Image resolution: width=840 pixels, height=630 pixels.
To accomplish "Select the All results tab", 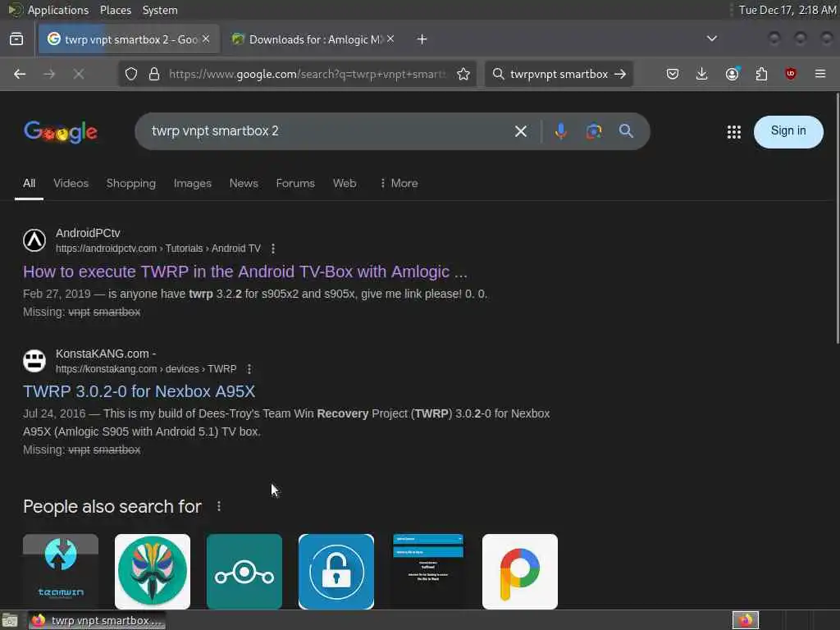I will tap(29, 184).
